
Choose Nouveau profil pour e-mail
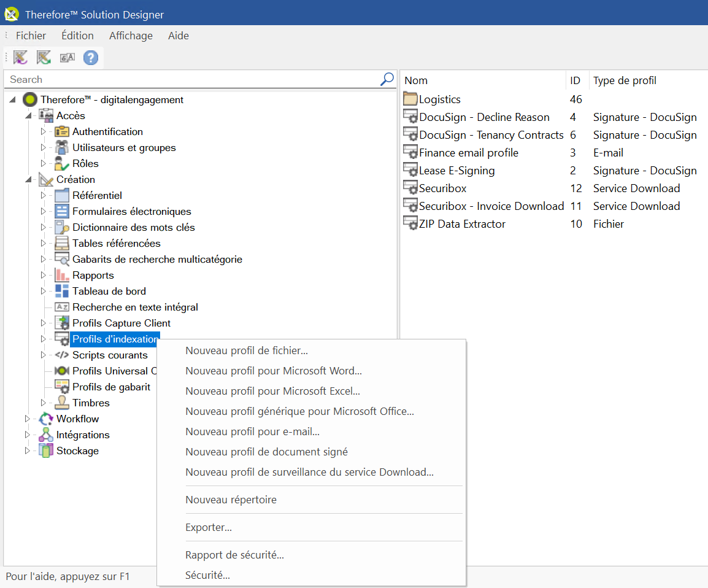311,431
